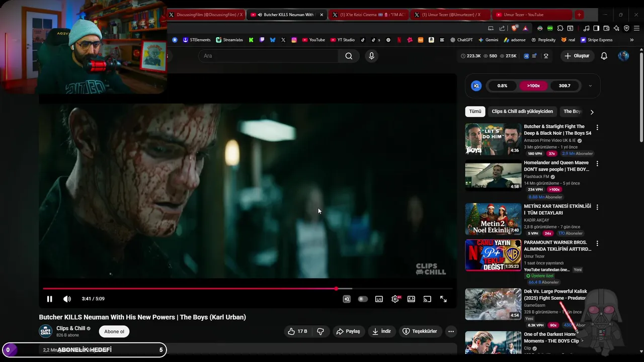The height and width of the screenshot is (362, 644).
Task: Share the video via Paylaş
Action: tap(348, 331)
